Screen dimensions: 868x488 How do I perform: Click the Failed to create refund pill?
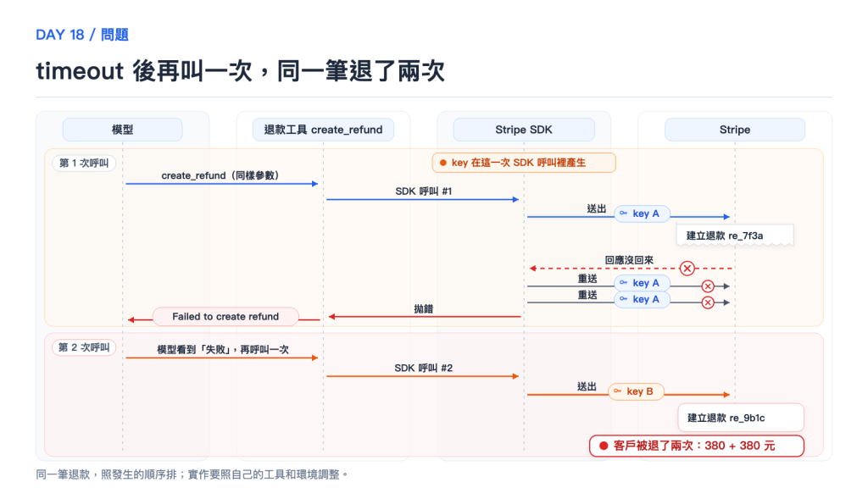tap(225, 317)
